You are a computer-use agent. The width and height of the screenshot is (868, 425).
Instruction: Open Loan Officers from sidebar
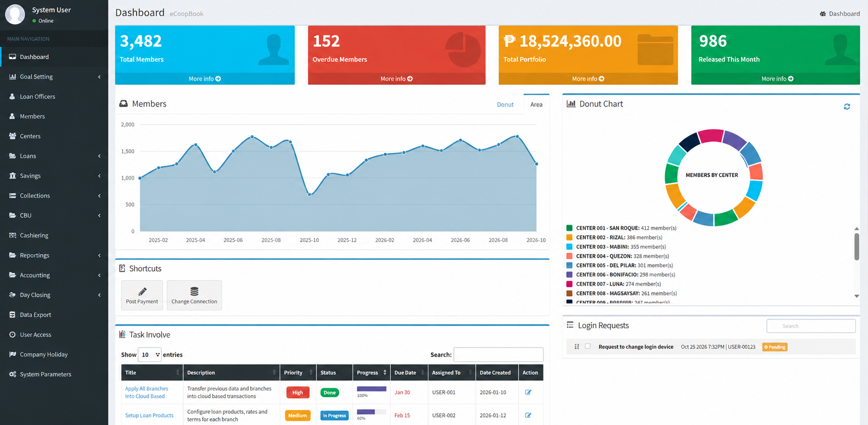(x=54, y=96)
